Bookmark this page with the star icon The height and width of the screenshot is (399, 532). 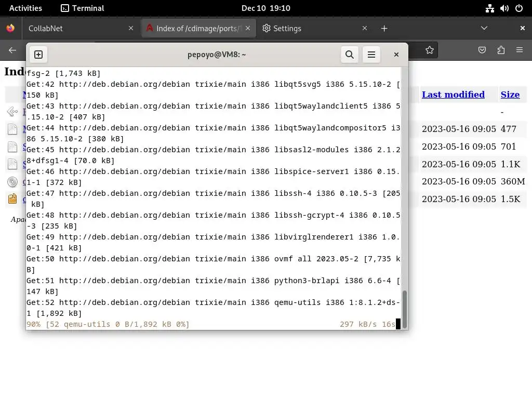430,50
